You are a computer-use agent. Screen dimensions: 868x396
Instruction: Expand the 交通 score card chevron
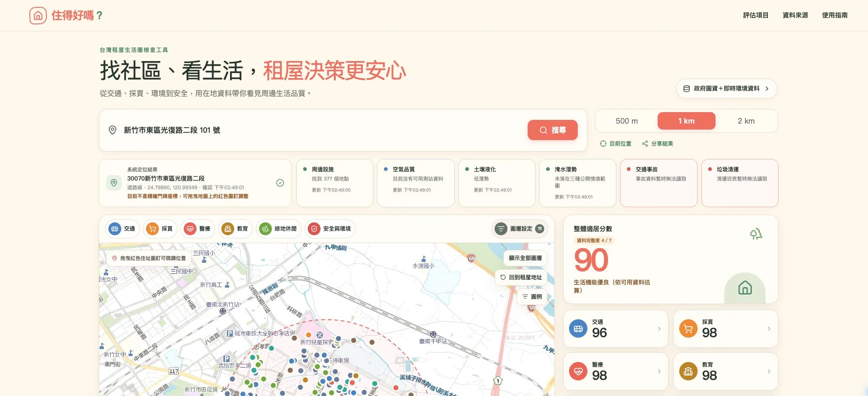659,329
